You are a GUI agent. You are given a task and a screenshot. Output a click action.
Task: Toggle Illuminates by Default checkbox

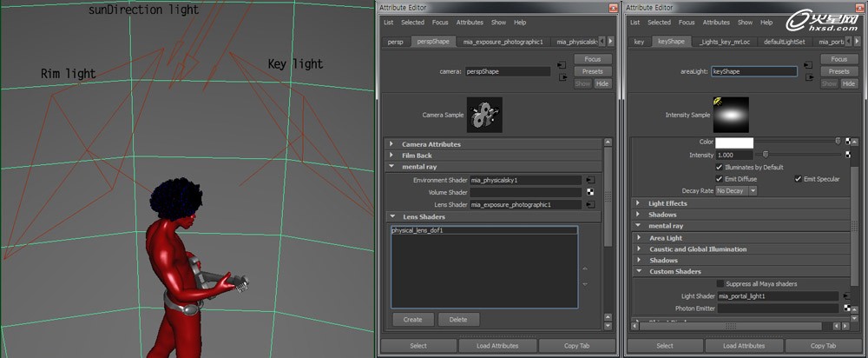pyautogui.click(x=719, y=167)
